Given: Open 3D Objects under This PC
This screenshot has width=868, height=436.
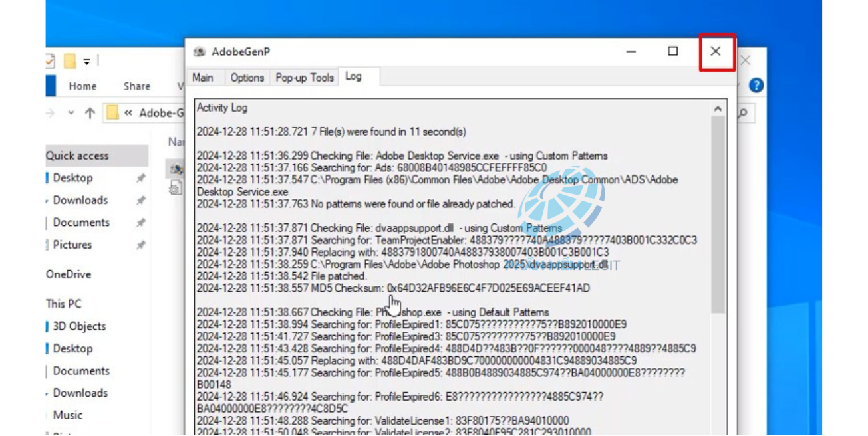Looking at the screenshot, I should pyautogui.click(x=79, y=326).
